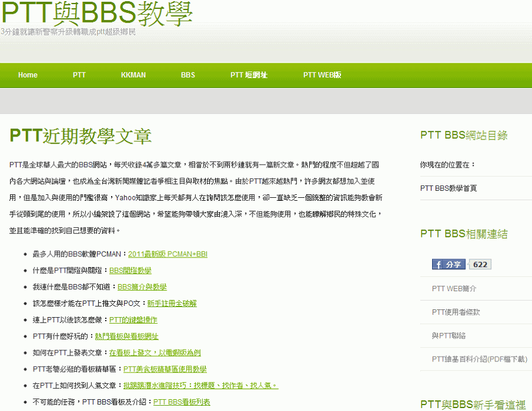Click the text PTT有什麼好玩的：

[63, 336]
